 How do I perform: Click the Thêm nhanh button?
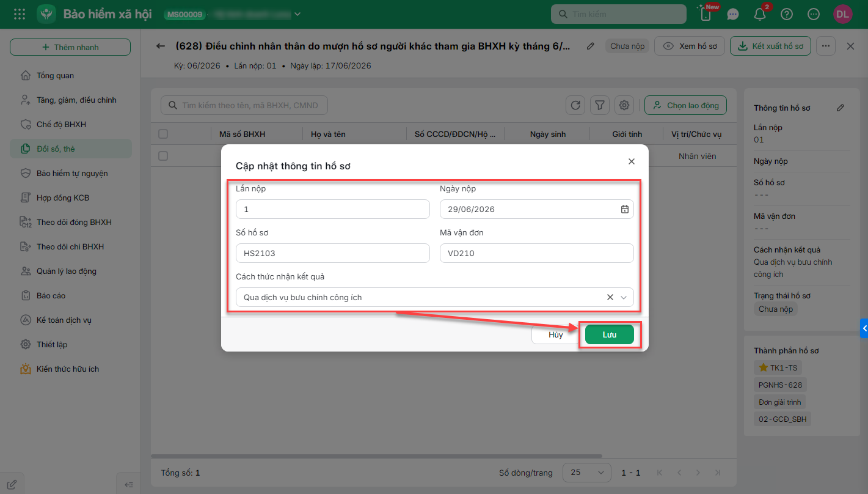point(70,47)
